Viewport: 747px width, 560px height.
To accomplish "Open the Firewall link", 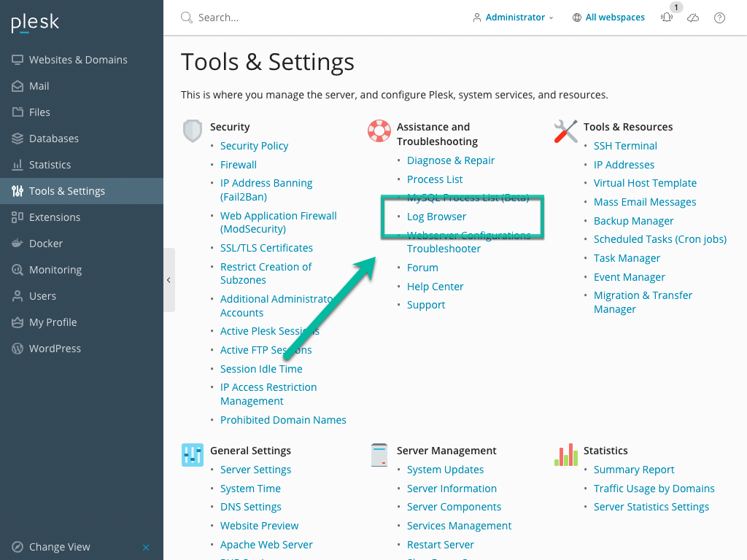I will (239, 165).
